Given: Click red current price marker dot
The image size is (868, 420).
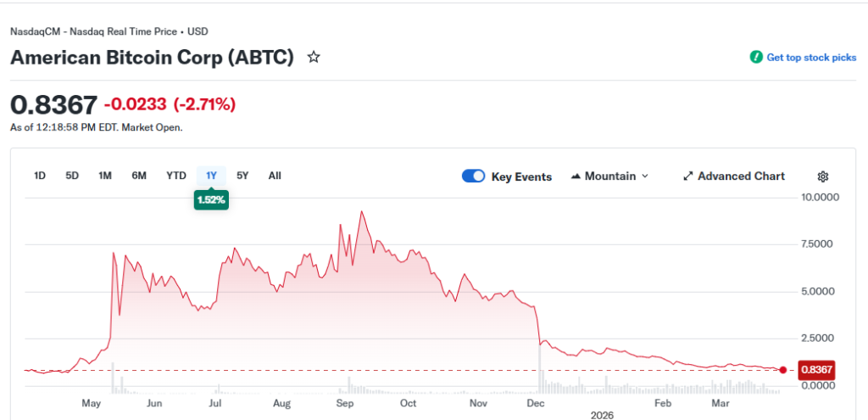Looking at the screenshot, I should [x=782, y=370].
